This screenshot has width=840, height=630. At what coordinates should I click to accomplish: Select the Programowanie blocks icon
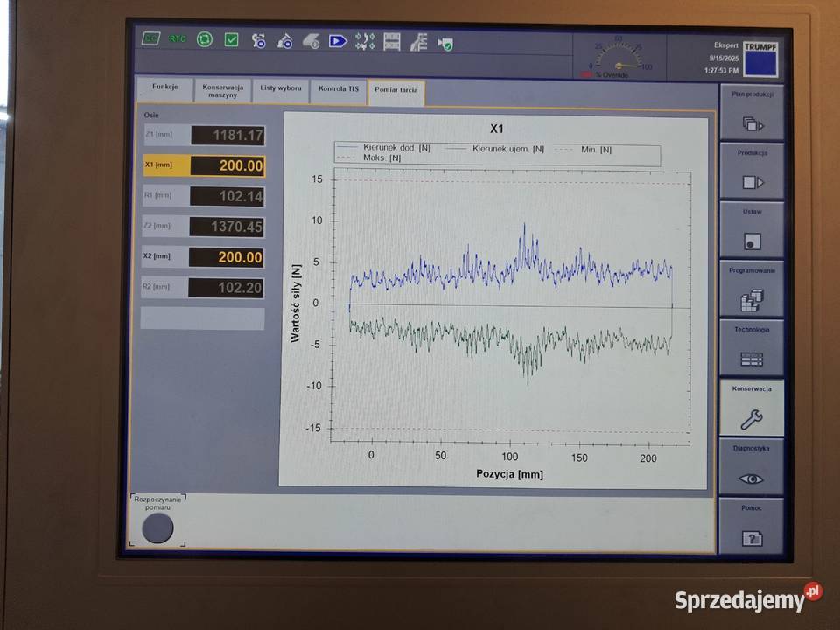[x=752, y=290]
